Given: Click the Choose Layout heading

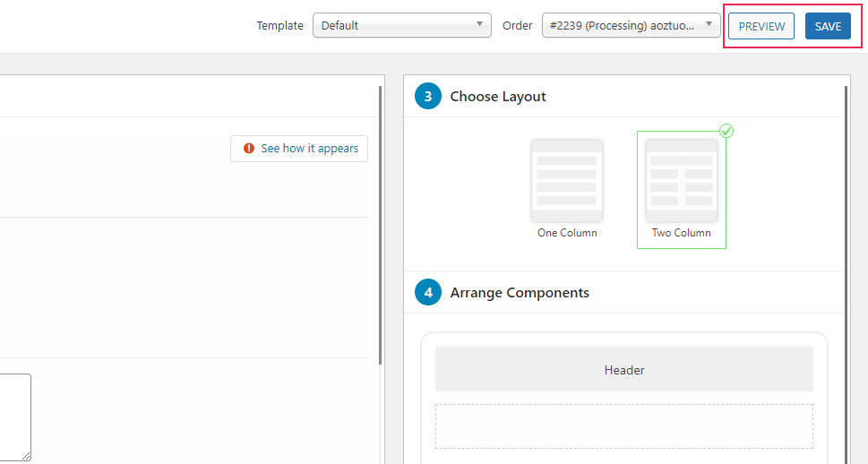Looking at the screenshot, I should (x=498, y=97).
